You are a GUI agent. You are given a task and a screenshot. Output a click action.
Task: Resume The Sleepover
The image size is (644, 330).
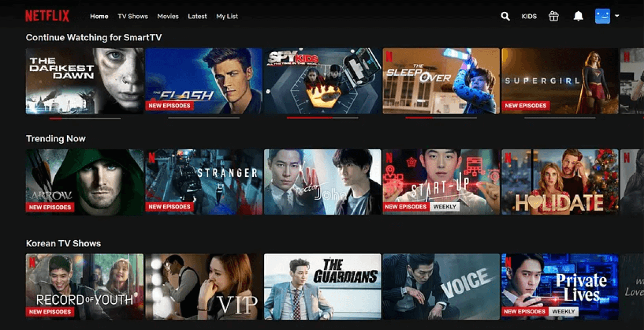point(441,81)
